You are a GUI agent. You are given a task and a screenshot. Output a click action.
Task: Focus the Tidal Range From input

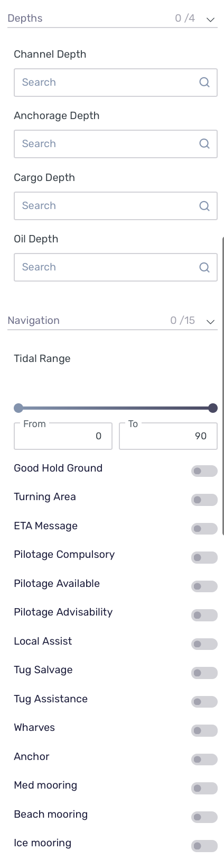[63, 436]
